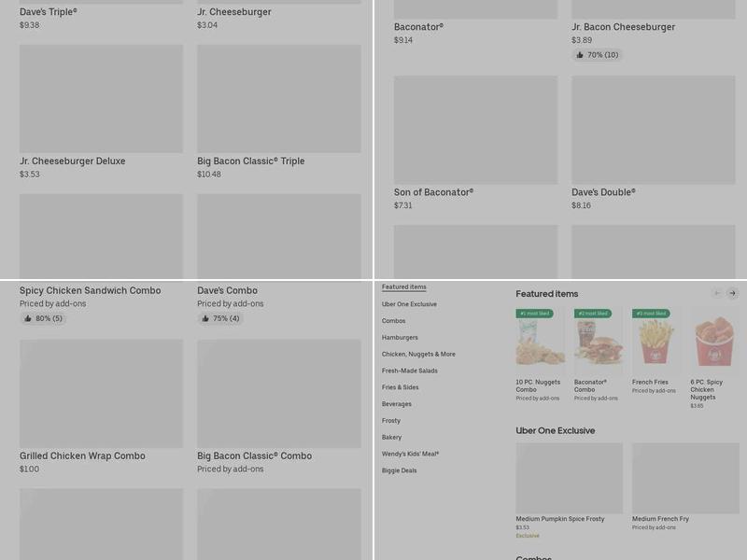Open Wendy's Kids' Meal category

coord(410,454)
